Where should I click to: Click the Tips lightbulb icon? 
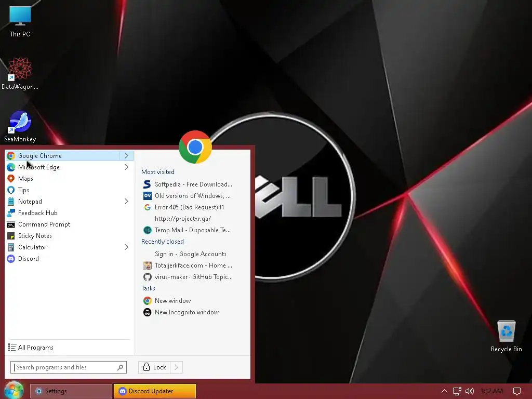[11, 190]
